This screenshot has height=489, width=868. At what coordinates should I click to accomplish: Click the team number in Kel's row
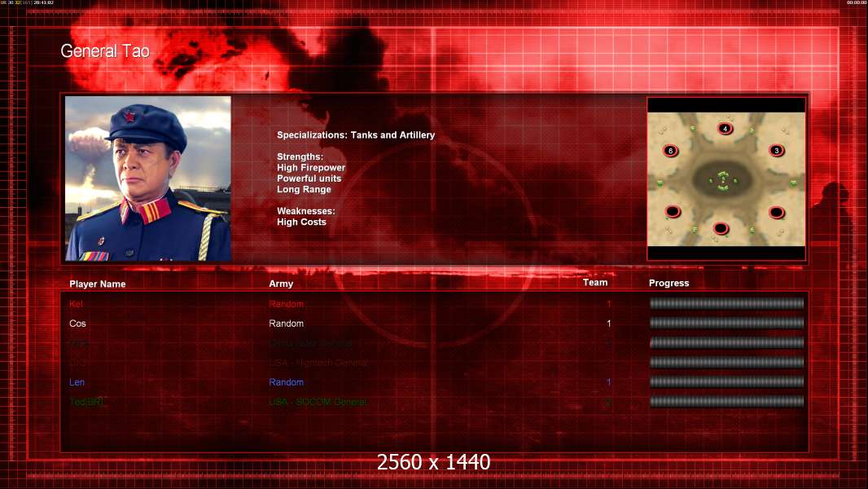coord(608,304)
